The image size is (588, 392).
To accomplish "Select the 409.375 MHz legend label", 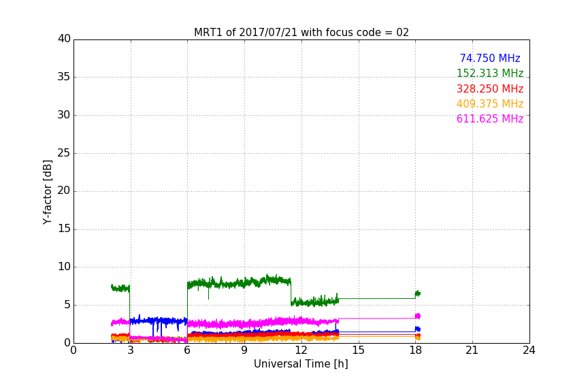I will tap(490, 103).
